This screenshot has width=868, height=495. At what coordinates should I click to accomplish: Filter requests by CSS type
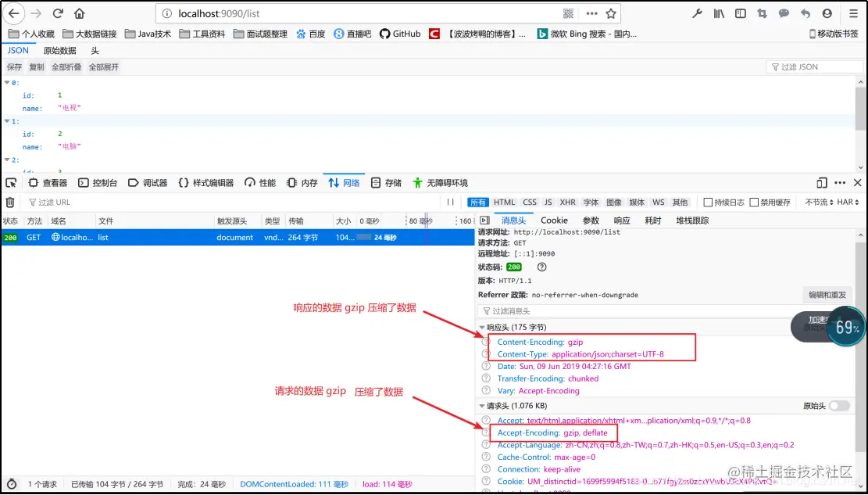(530, 203)
